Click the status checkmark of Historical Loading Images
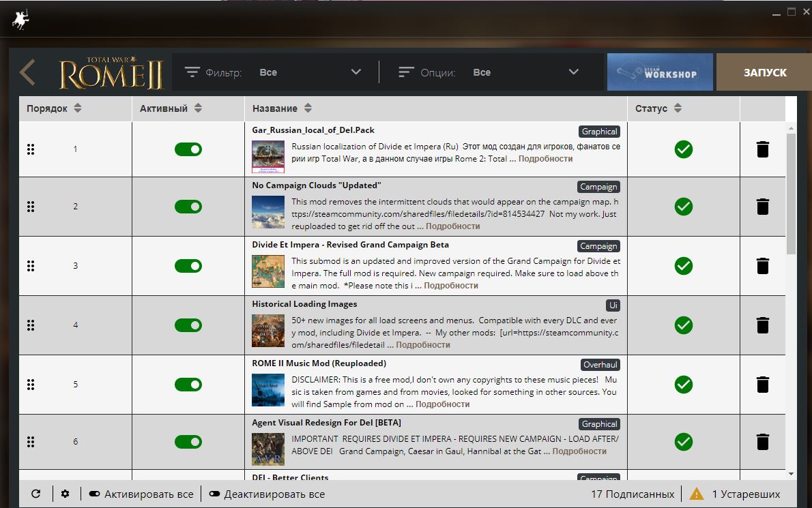The image size is (812, 508). (684, 325)
